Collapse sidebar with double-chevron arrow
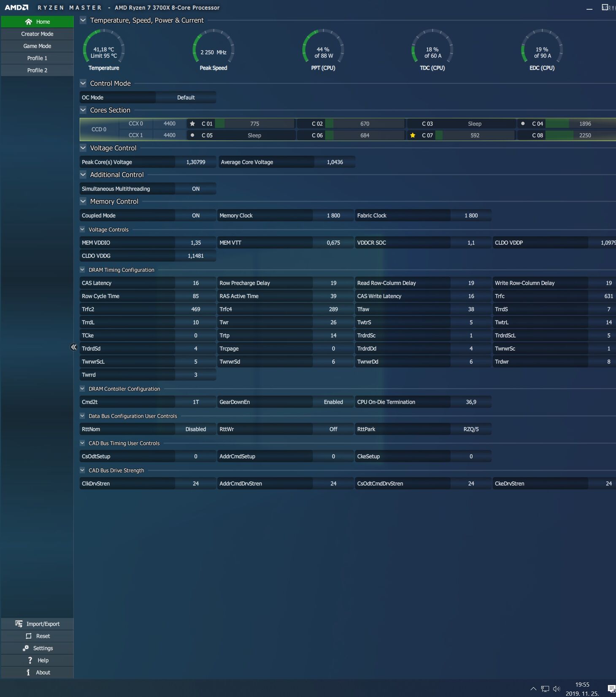This screenshot has width=616, height=697. (x=73, y=347)
